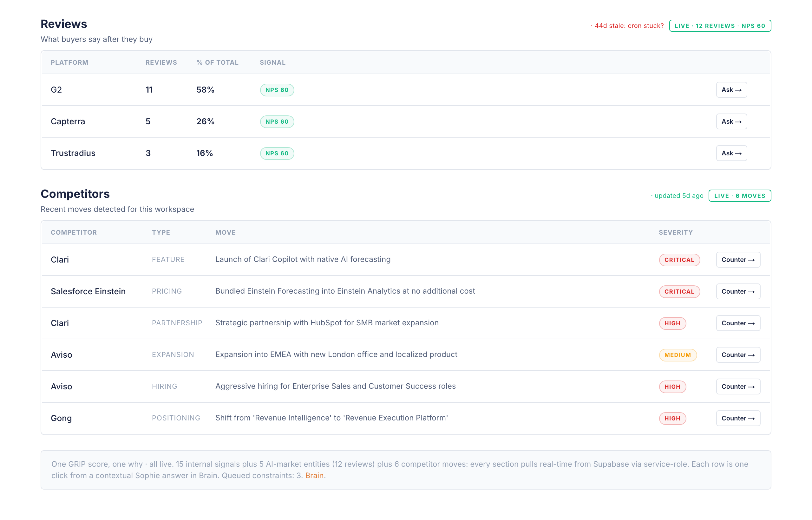This screenshot has width=812, height=520.
Task: Click the Aggressive hiring move text
Action: pos(335,386)
